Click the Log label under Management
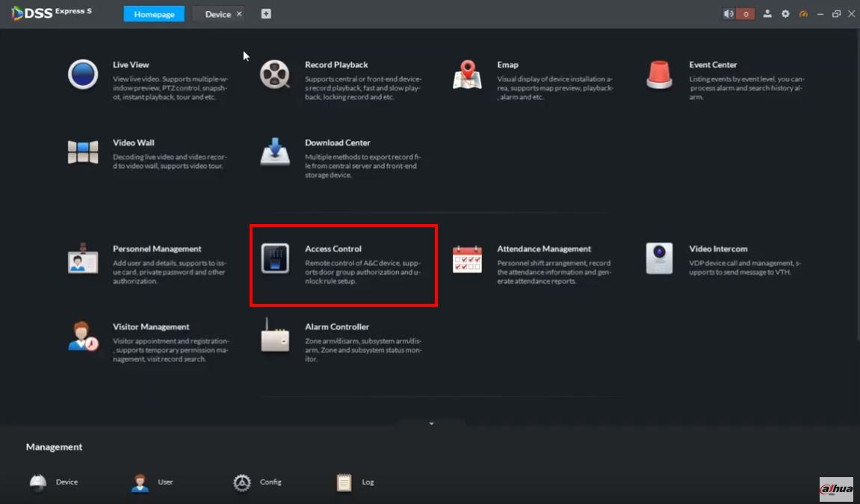860x504 pixels. tap(368, 482)
